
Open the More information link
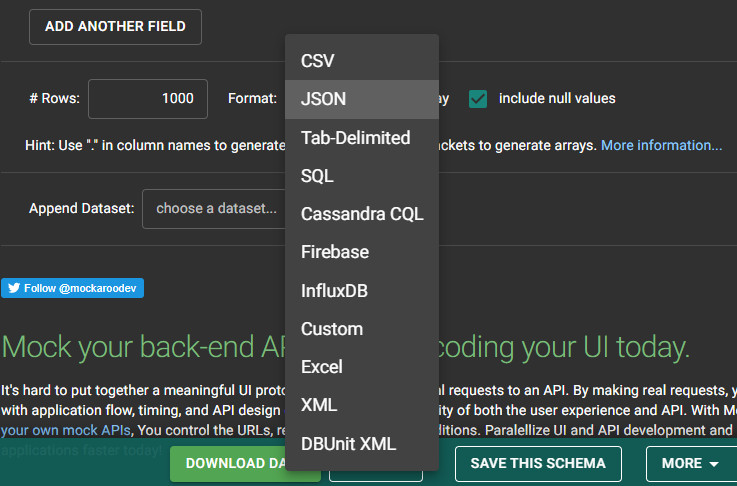[x=661, y=145]
